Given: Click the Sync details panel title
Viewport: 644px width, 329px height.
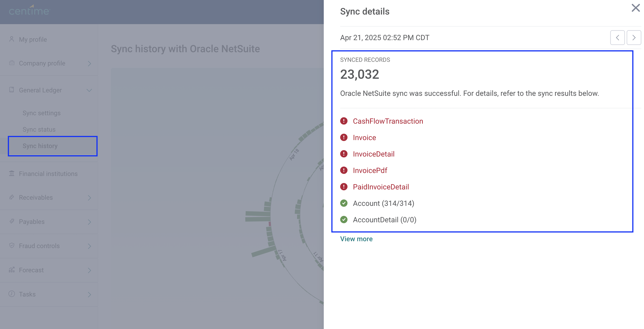Looking at the screenshot, I should point(365,11).
